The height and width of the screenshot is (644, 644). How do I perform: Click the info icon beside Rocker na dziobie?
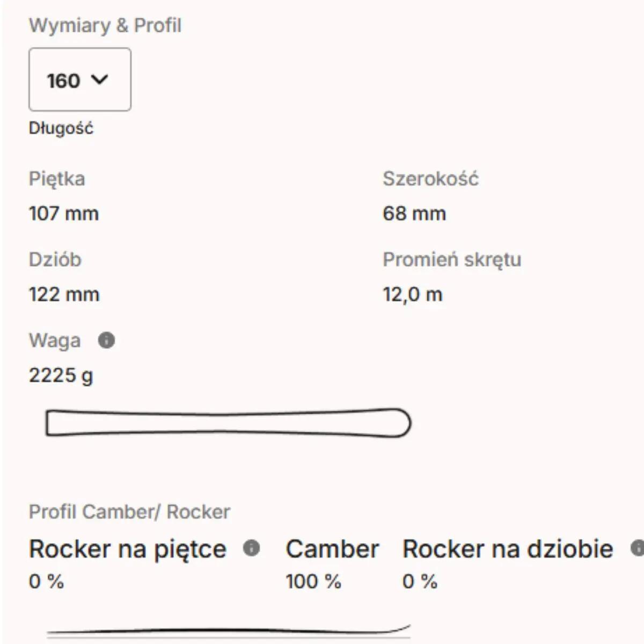point(638,548)
